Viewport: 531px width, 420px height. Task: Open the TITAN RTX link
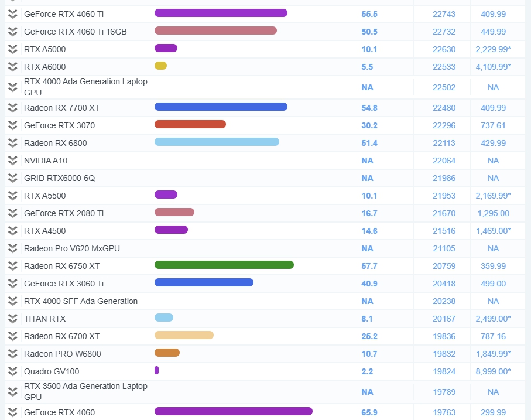pos(44,319)
